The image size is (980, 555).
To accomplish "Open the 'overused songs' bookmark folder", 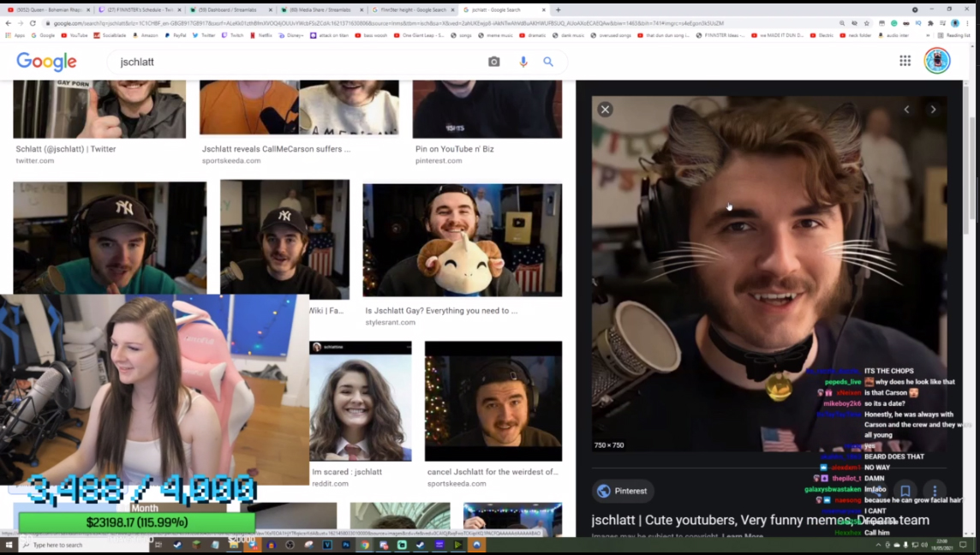I will pyautogui.click(x=611, y=36).
